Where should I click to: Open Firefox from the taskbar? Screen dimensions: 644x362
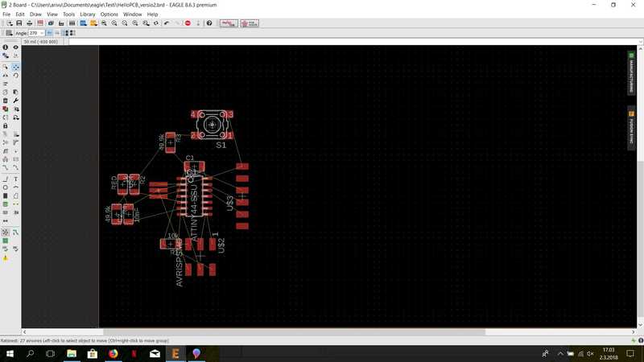114,353
